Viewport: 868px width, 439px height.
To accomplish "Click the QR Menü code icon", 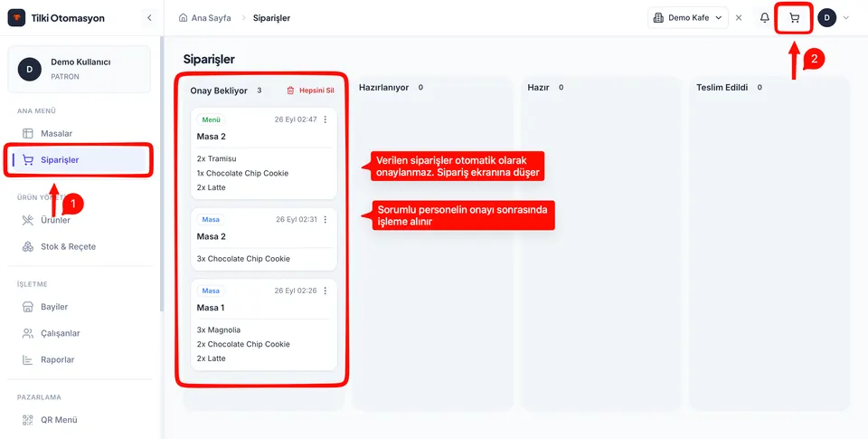I will tap(28, 420).
